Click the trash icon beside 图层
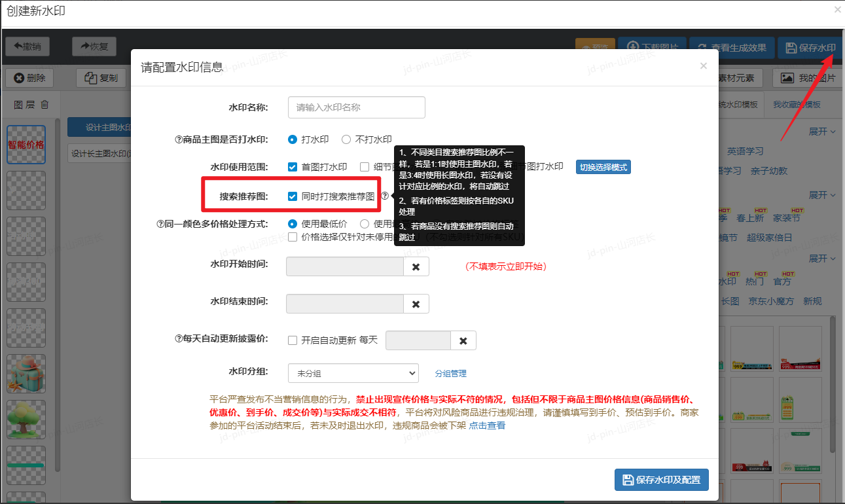The height and width of the screenshot is (504, 845). 45,105
